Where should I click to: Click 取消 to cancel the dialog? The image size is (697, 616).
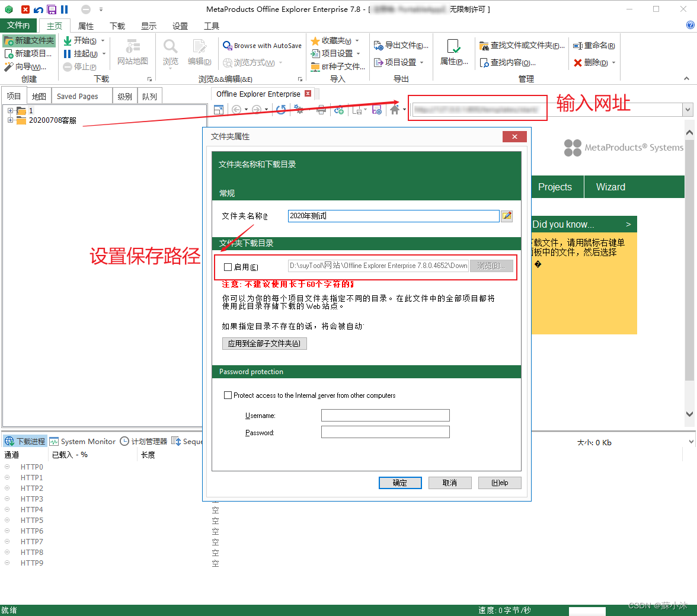click(450, 483)
